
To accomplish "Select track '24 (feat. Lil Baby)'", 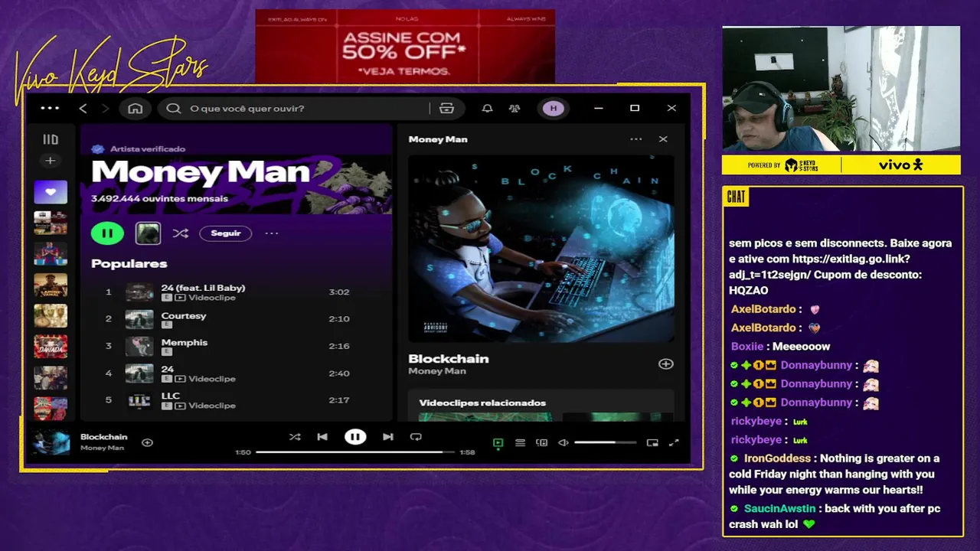I will (203, 288).
